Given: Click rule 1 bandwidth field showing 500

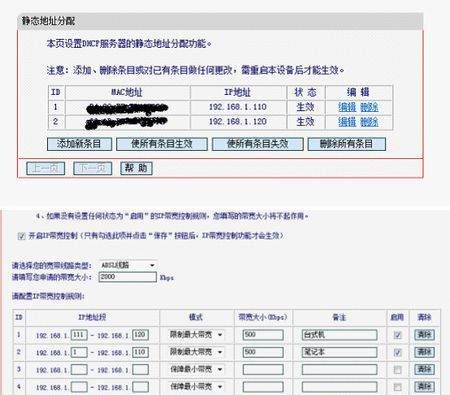Looking at the screenshot, I should pyautogui.click(x=263, y=335).
